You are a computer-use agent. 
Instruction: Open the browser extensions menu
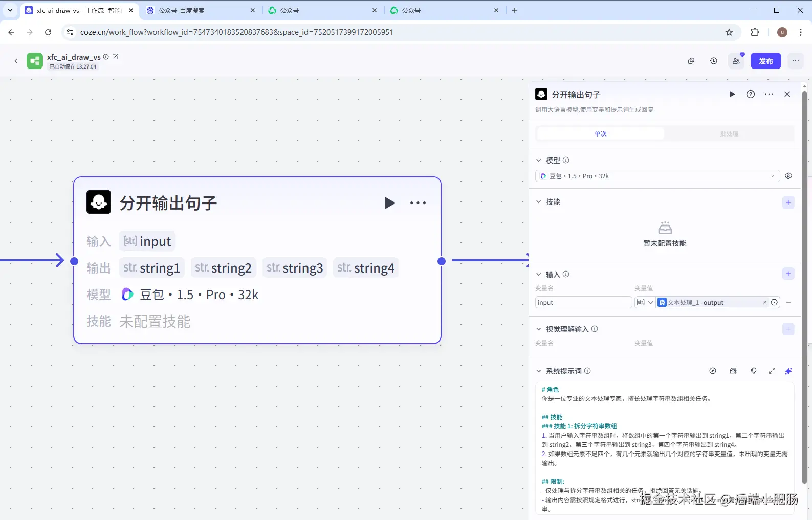click(755, 32)
